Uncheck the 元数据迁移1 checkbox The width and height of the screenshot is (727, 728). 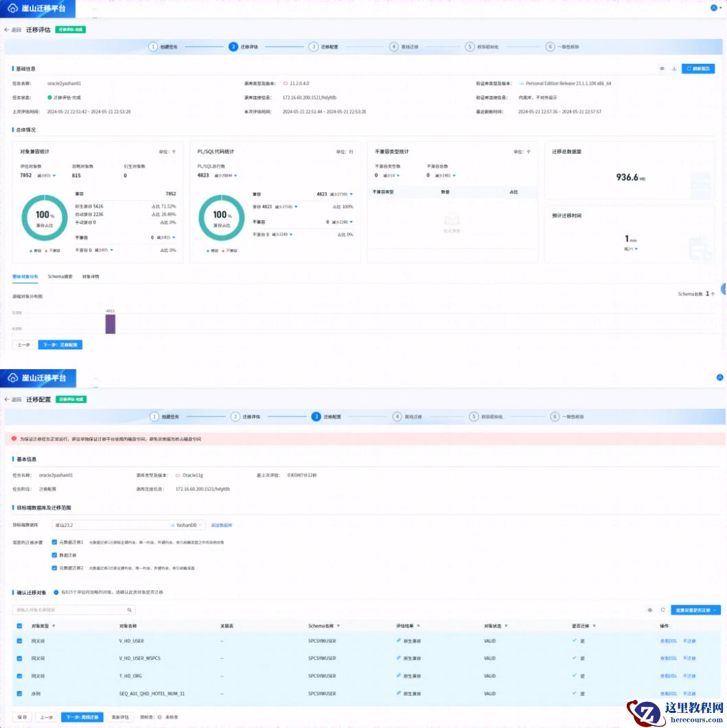click(55, 542)
